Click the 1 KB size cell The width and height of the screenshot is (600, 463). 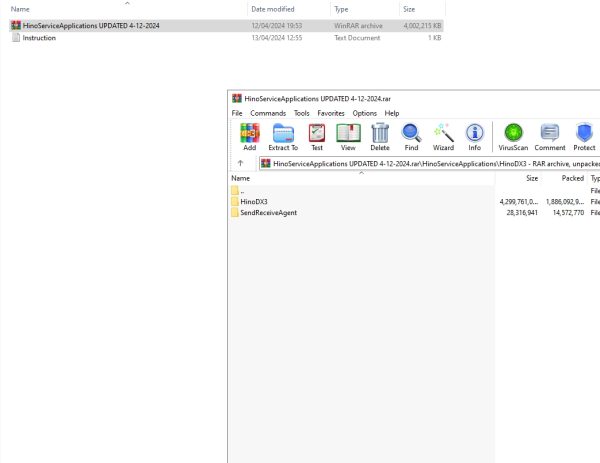[434, 38]
